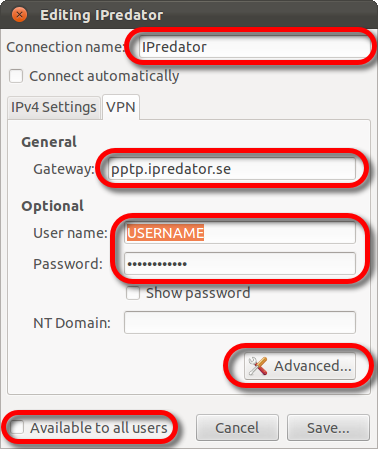
Task: Click the Cancel button
Action: coord(237,428)
